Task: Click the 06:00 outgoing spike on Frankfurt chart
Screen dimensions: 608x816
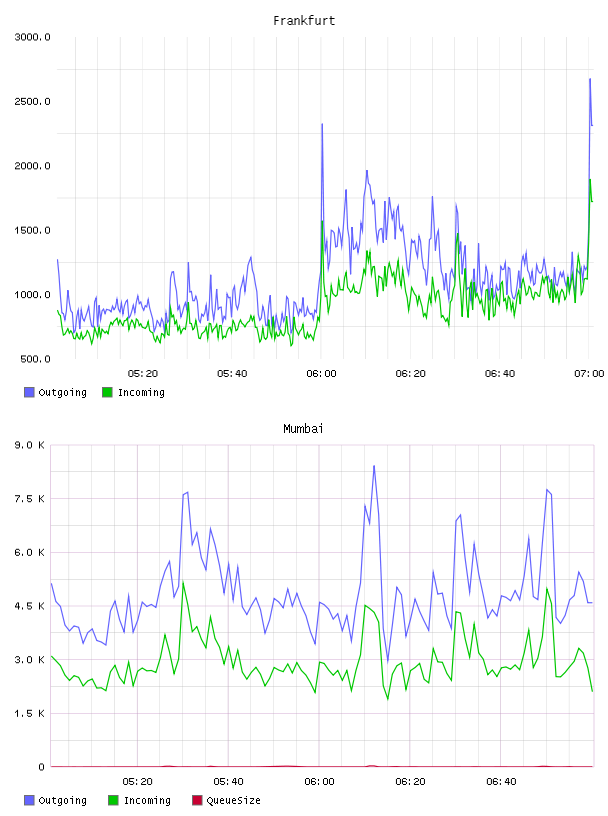Action: point(322,125)
